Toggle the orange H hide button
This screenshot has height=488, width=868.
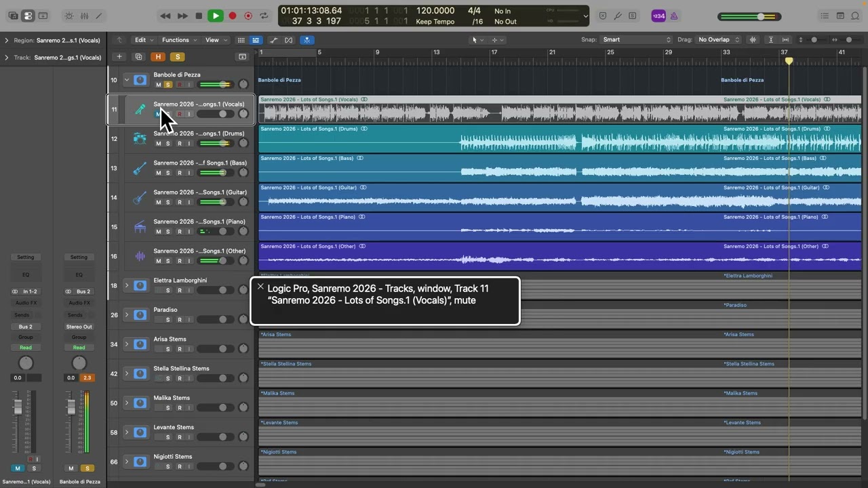point(158,57)
